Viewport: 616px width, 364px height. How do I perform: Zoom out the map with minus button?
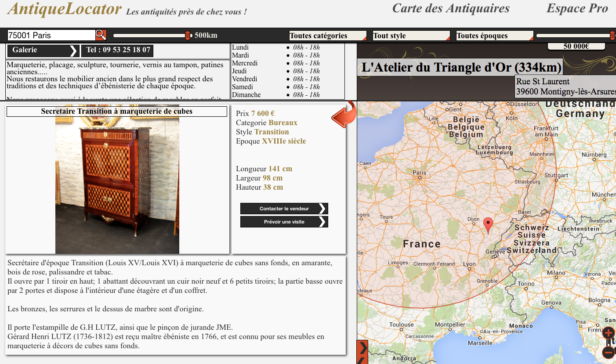[608, 352]
